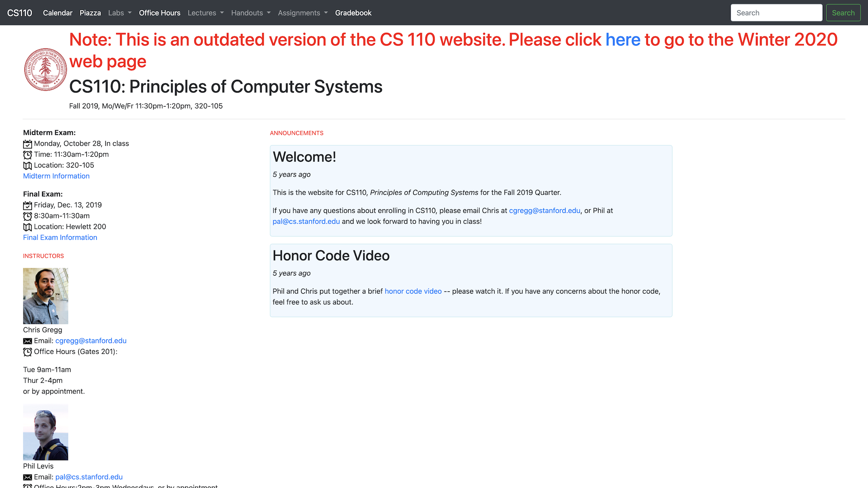Click the here link to Winter 2020 page
Viewport: 868px width, 488px height.
623,39
